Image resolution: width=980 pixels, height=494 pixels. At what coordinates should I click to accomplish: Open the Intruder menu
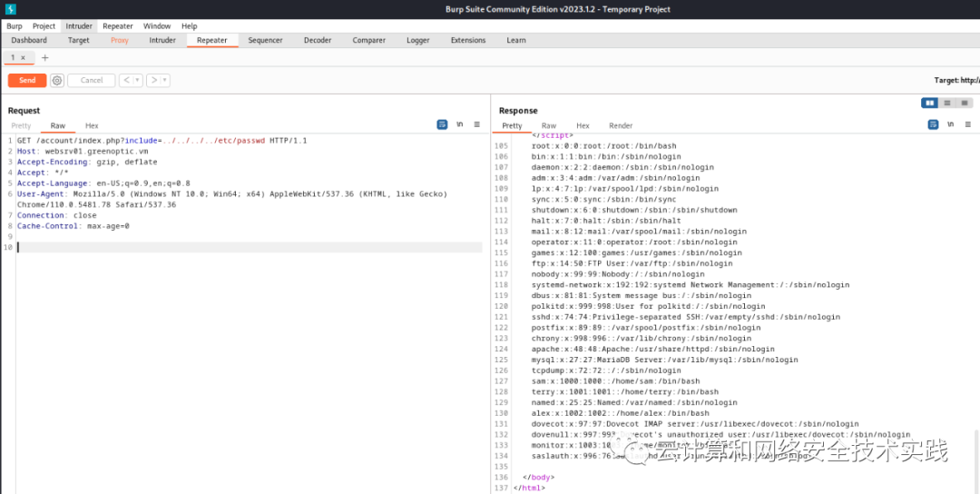point(79,26)
